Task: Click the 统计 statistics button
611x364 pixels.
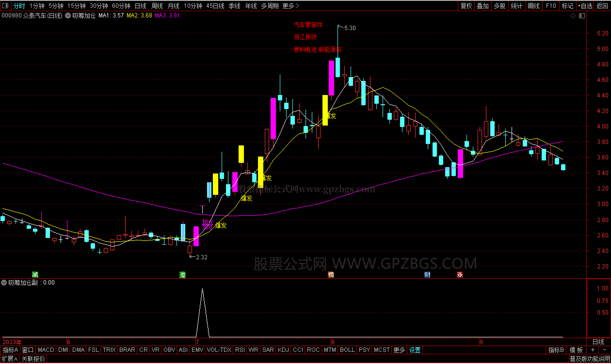Action: point(516,6)
